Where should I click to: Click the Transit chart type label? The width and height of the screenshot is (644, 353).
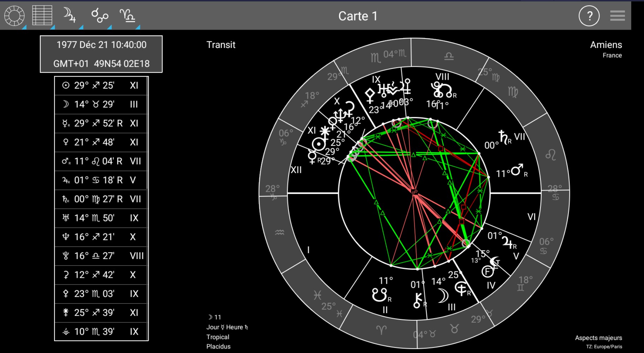[221, 45]
